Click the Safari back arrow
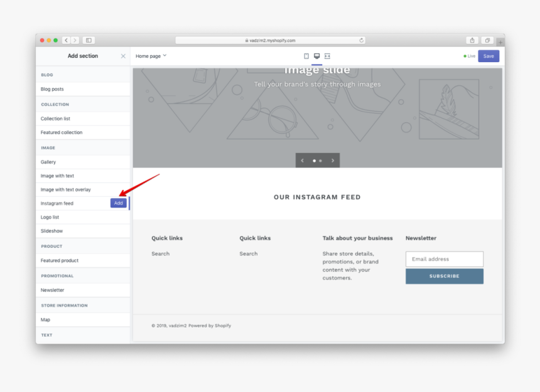Image resolution: width=540 pixels, height=392 pixels. [x=66, y=40]
